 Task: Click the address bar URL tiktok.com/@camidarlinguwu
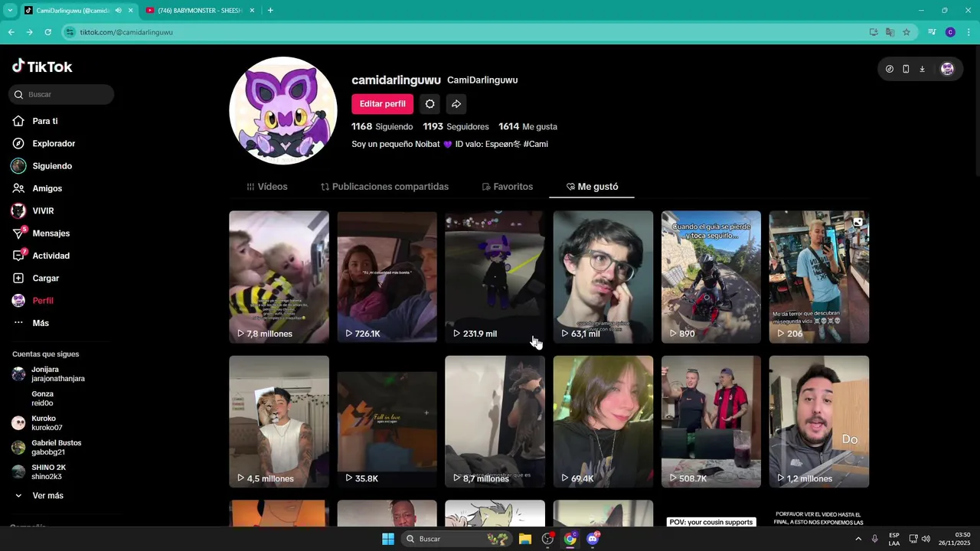click(126, 32)
